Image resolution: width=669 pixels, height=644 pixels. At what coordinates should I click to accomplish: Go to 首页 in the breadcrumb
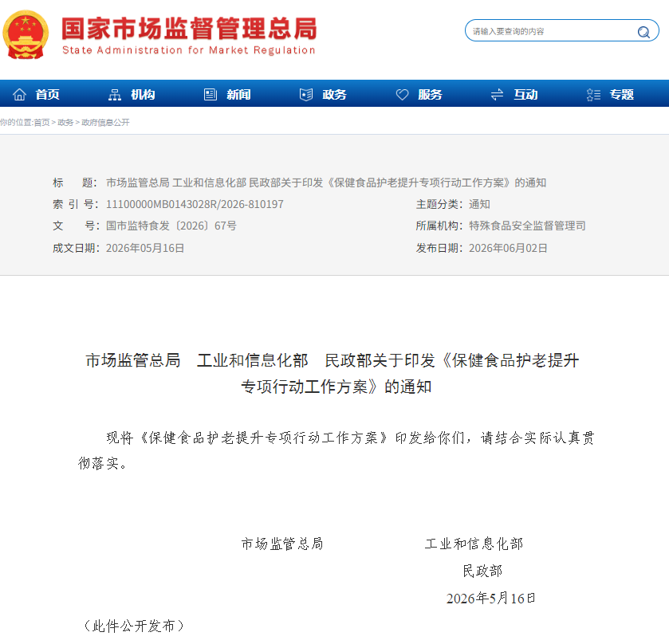point(41,123)
